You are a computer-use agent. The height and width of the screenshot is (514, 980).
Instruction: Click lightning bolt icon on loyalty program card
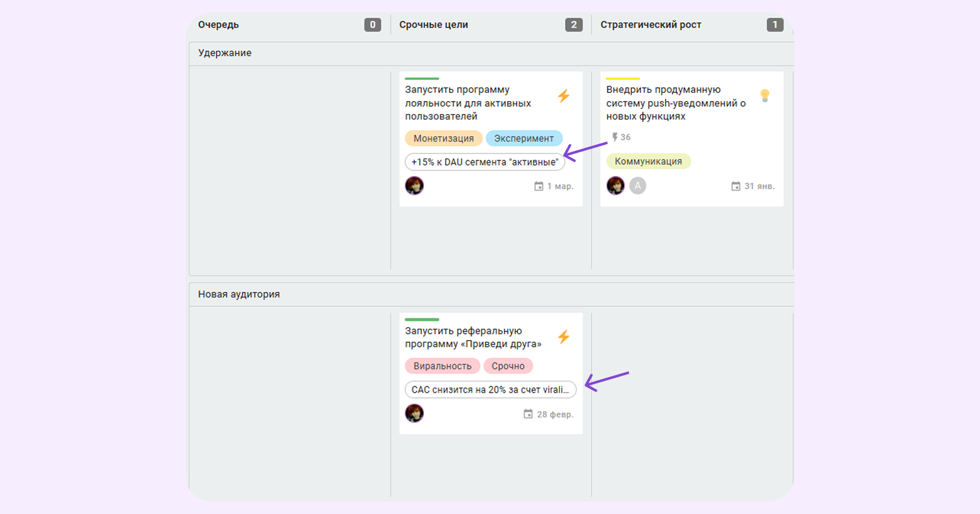point(563,95)
